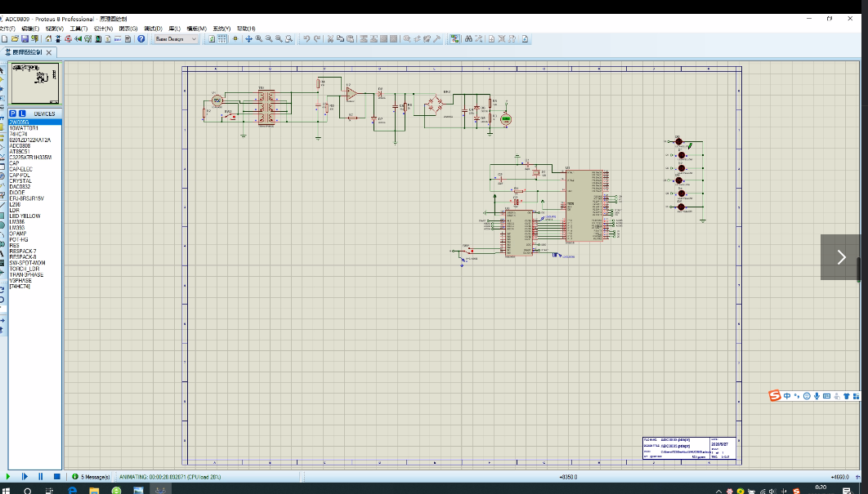Click the Cut scissors icon
Viewport: 868px width, 494px height.
click(x=330, y=38)
